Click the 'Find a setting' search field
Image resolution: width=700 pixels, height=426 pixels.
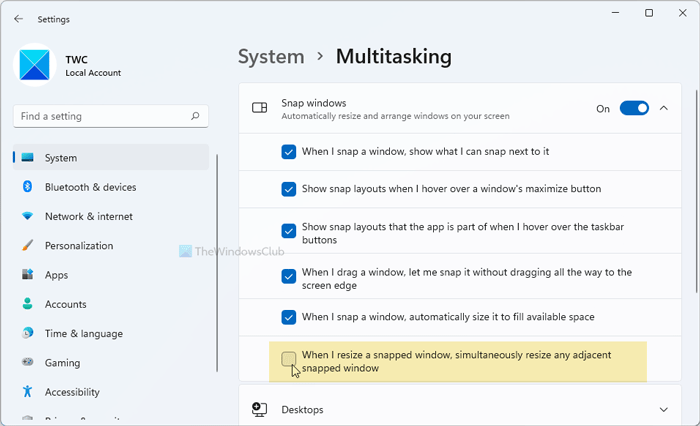(100, 116)
